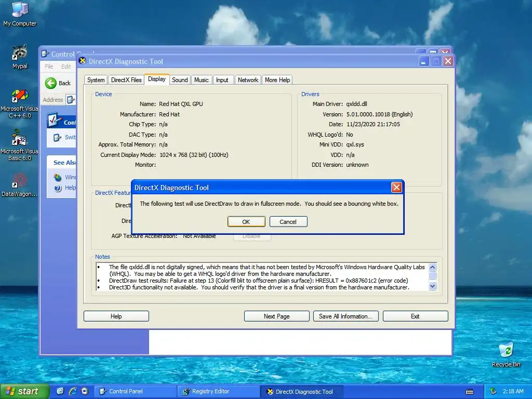Open the Music tab
This screenshot has height=399, width=532.
pos(201,80)
